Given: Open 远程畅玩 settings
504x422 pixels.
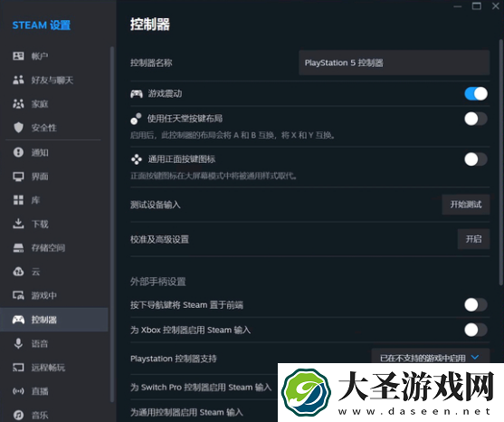Looking at the screenshot, I should click(x=54, y=368).
